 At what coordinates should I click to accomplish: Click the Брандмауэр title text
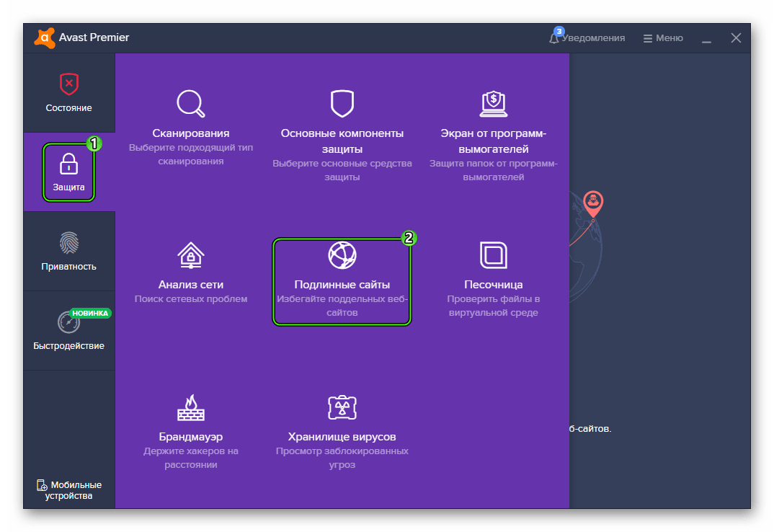191,437
